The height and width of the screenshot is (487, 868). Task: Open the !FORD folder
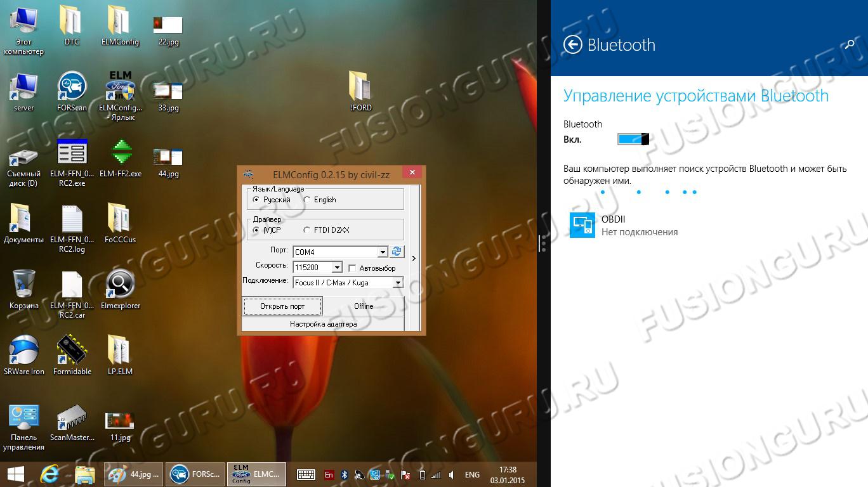click(361, 92)
